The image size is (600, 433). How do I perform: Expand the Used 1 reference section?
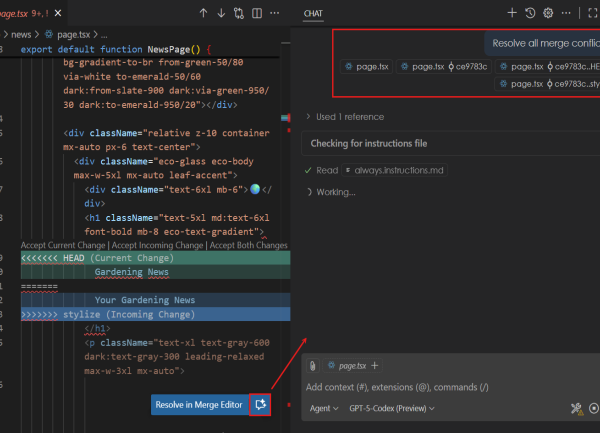[348, 117]
